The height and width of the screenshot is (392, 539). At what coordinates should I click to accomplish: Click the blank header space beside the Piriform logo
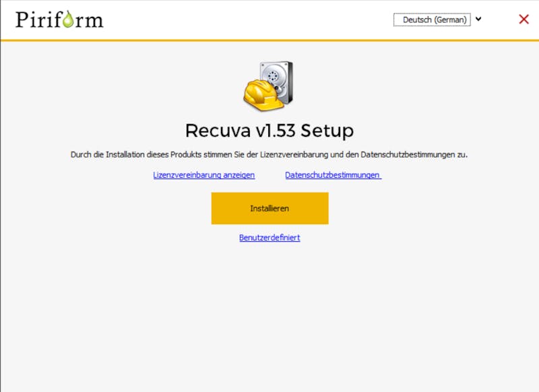(247, 20)
